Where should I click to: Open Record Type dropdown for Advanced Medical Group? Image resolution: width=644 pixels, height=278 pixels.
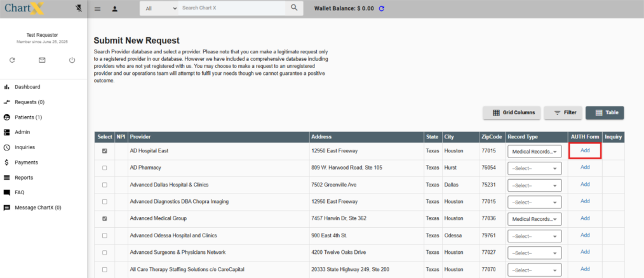(534, 219)
